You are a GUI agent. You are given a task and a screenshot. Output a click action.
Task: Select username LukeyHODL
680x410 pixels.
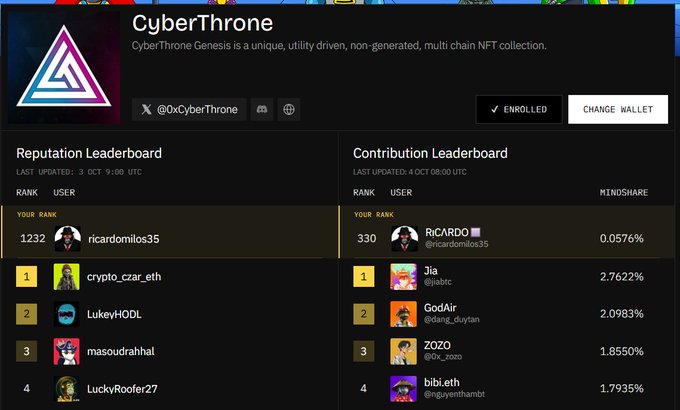click(114, 314)
